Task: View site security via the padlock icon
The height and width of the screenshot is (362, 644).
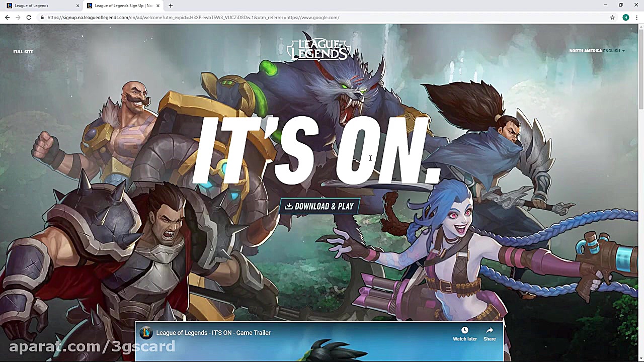Action: click(x=42, y=18)
